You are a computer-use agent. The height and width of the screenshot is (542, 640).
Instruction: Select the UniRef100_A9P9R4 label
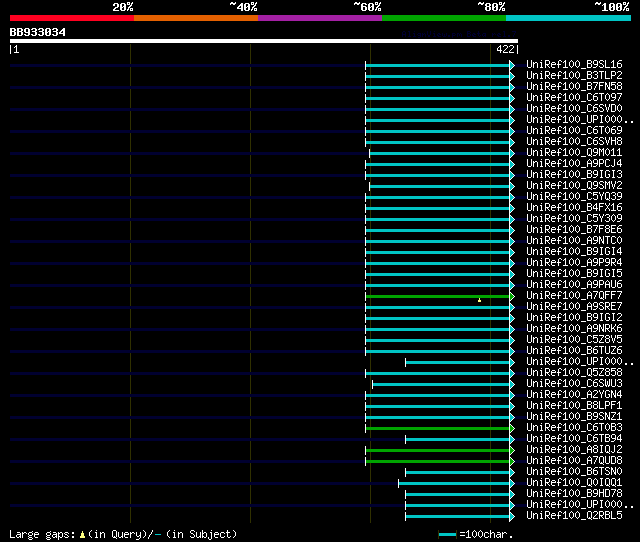pyautogui.click(x=574, y=262)
